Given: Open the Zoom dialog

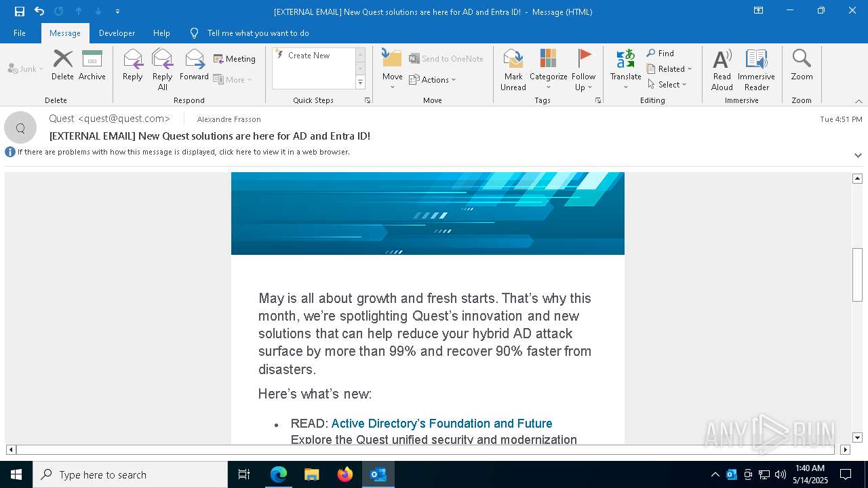Looking at the screenshot, I should (802, 65).
